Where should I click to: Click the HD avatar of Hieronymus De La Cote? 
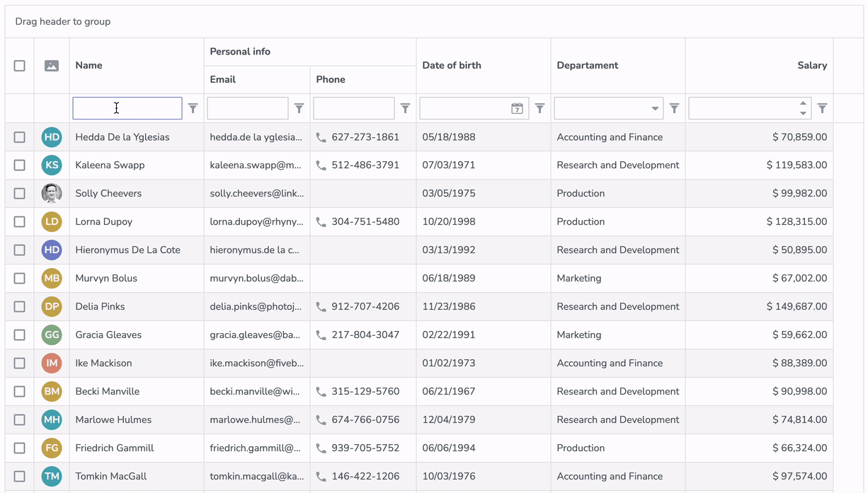52,250
